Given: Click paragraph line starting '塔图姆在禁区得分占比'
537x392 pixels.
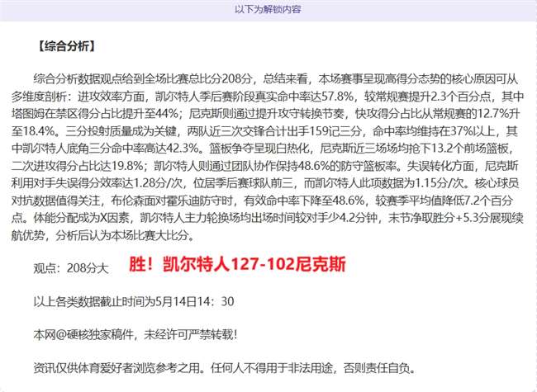Looking at the screenshot, I should (265, 114).
